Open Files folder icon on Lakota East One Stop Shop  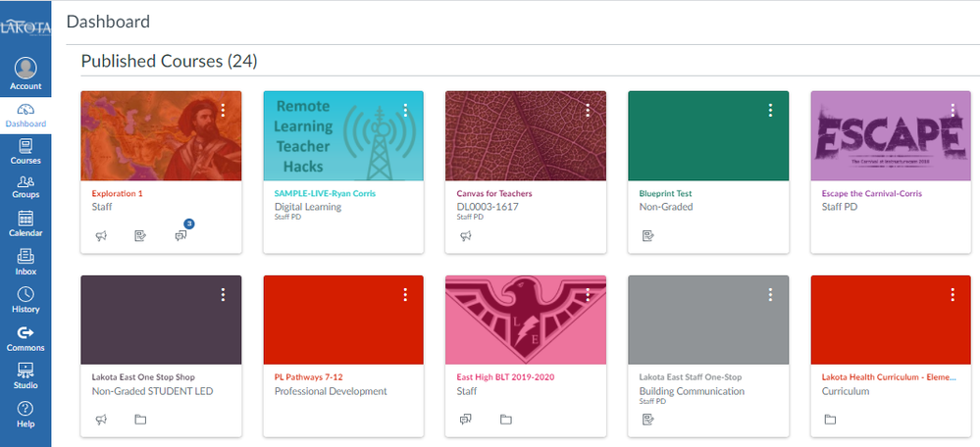pos(140,420)
